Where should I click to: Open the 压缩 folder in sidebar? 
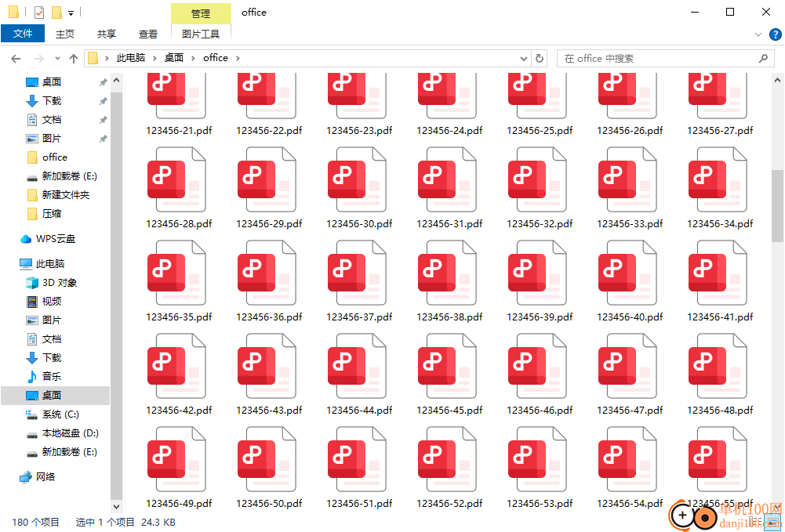(x=52, y=213)
